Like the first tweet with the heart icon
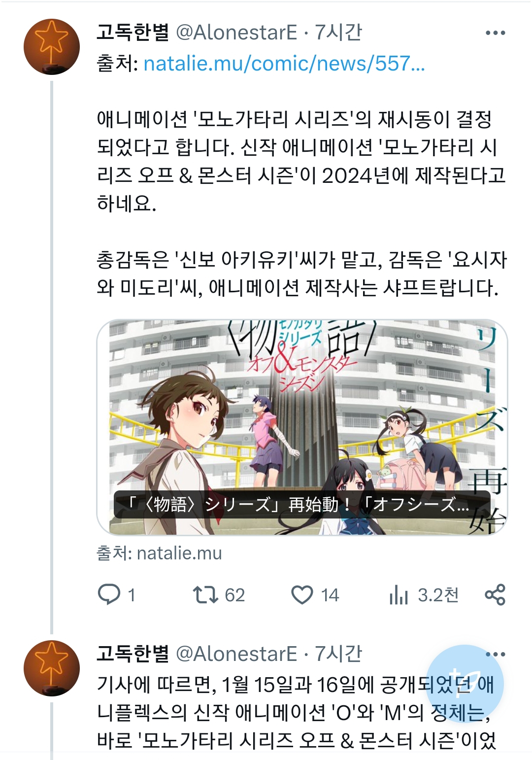Screen dimensions: 532x760 (302, 594)
